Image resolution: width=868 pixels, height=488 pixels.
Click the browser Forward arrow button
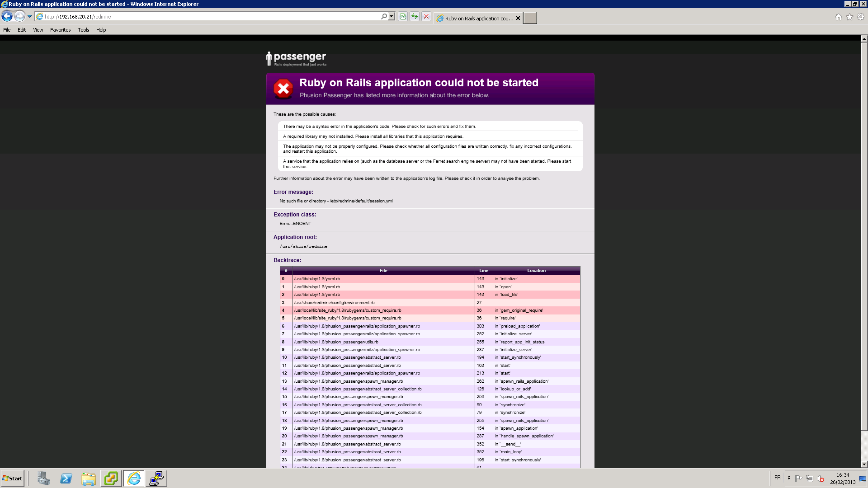(x=19, y=16)
